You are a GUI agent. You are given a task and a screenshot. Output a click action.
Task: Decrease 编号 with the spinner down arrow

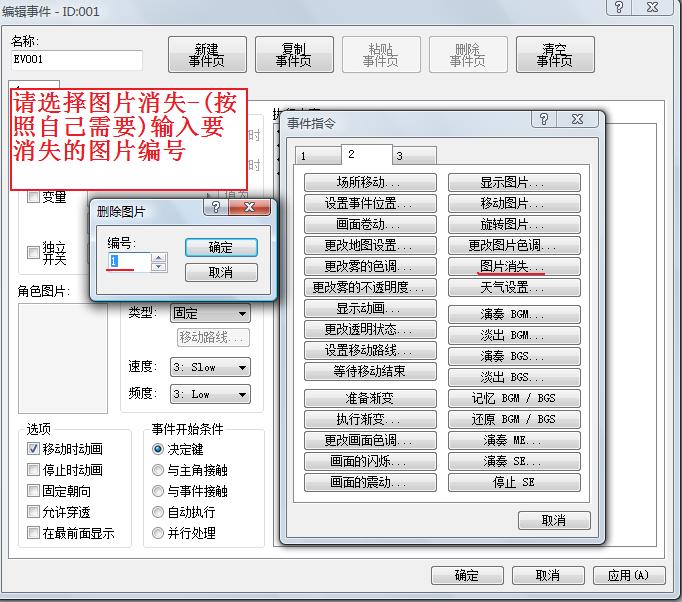pyautogui.click(x=158, y=267)
